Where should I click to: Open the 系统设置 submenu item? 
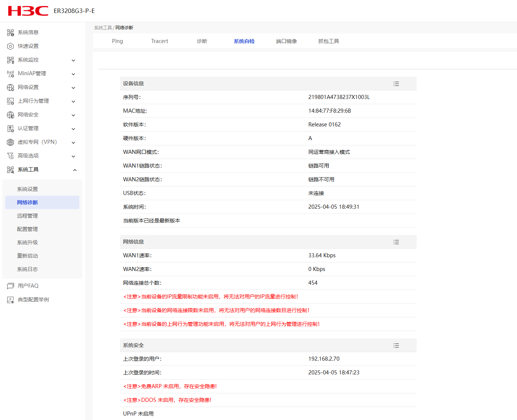coord(27,189)
